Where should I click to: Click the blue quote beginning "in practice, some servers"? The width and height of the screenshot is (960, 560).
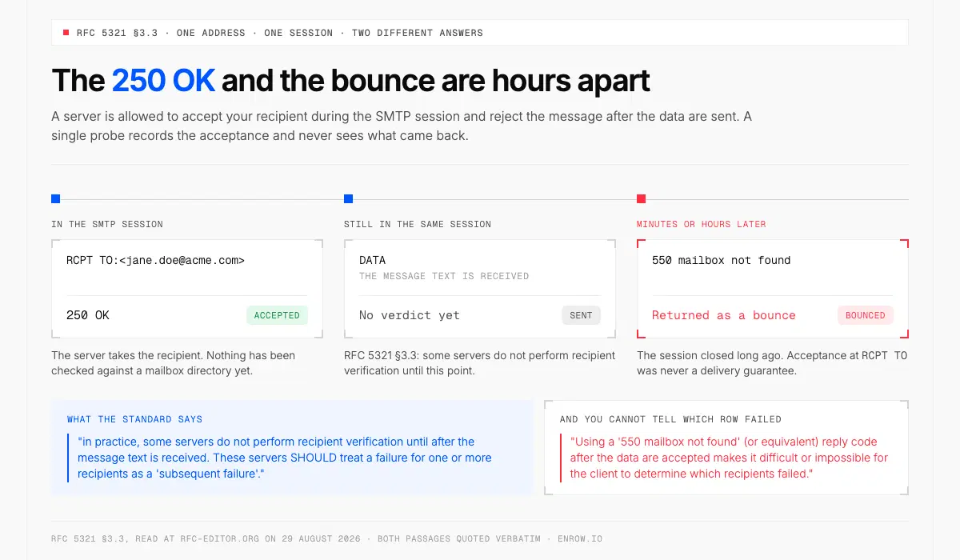tap(284, 458)
